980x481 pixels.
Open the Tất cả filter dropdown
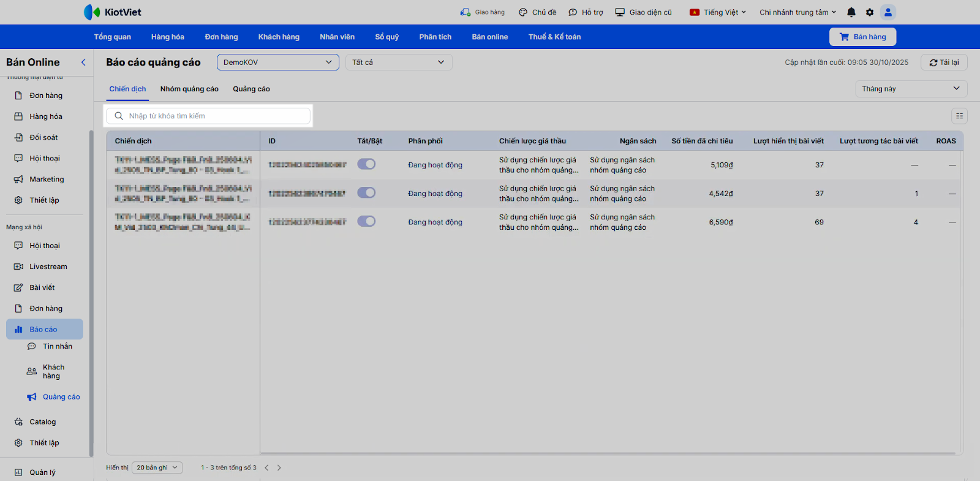pyautogui.click(x=399, y=62)
